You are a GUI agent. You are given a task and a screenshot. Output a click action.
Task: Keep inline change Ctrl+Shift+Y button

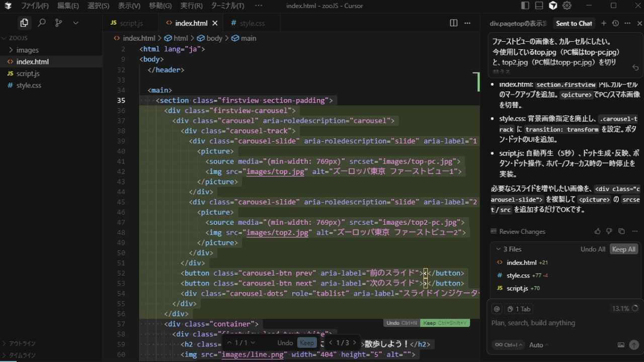point(445,323)
